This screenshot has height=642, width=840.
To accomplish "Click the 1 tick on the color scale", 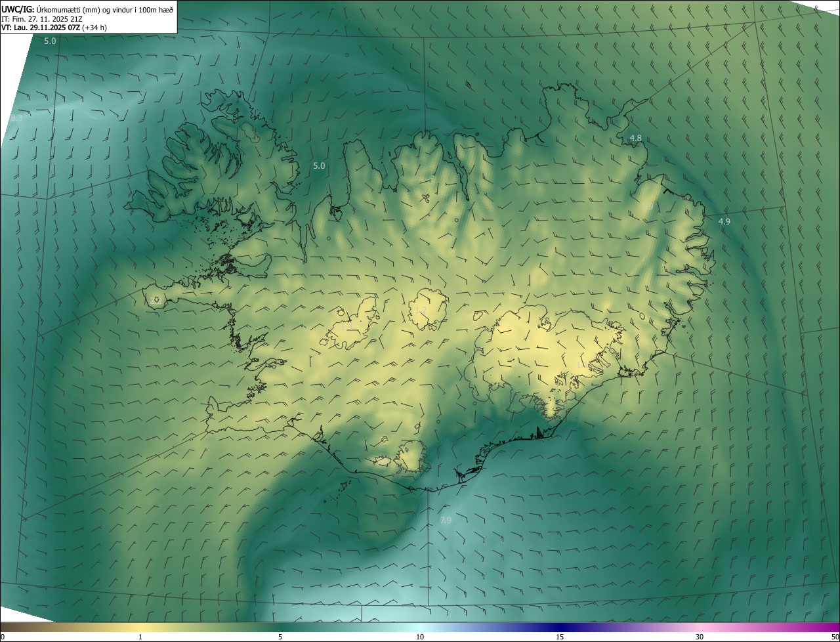I will (140, 637).
